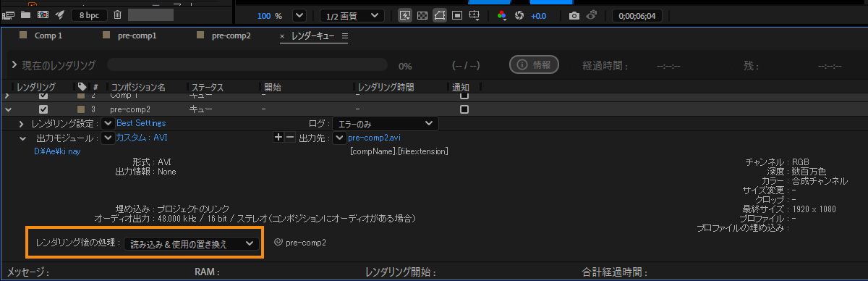Viewport: 868px width, 281px height.
Task: Click label color swatch of pre-comp2 row
Action: coord(81,109)
